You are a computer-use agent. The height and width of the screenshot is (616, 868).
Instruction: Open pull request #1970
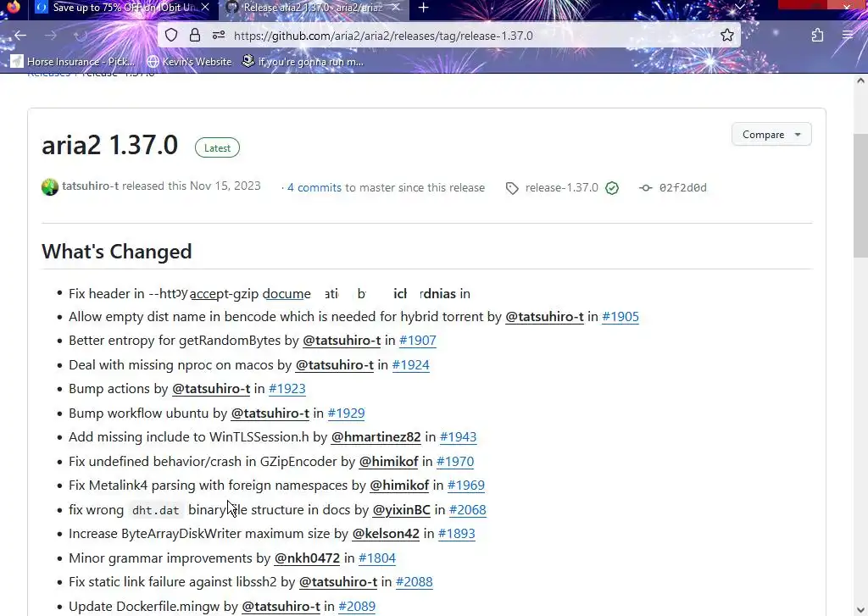click(x=455, y=461)
